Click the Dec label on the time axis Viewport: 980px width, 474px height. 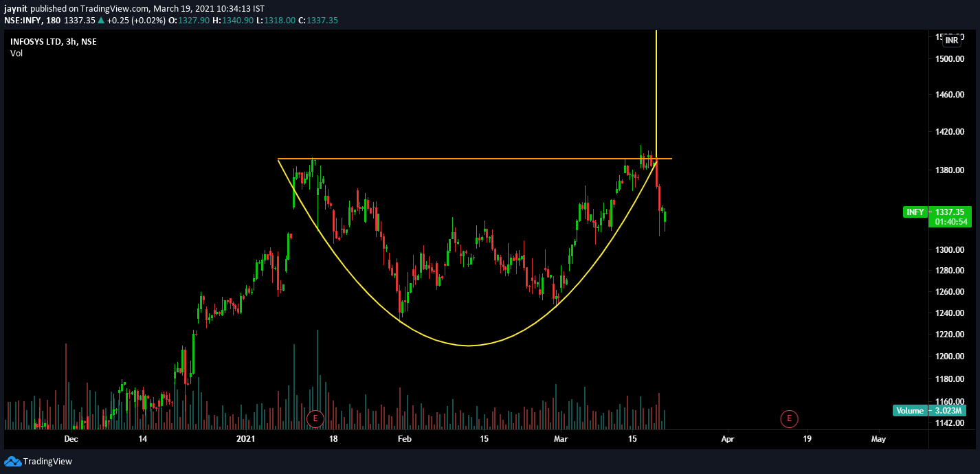[x=71, y=438]
